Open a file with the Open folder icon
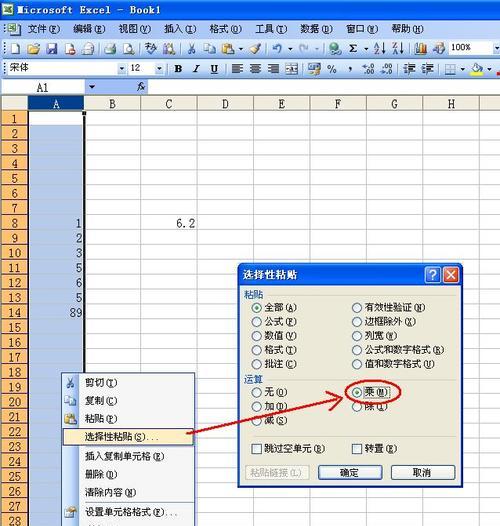Screen dimensions: 500x526 point(34,49)
